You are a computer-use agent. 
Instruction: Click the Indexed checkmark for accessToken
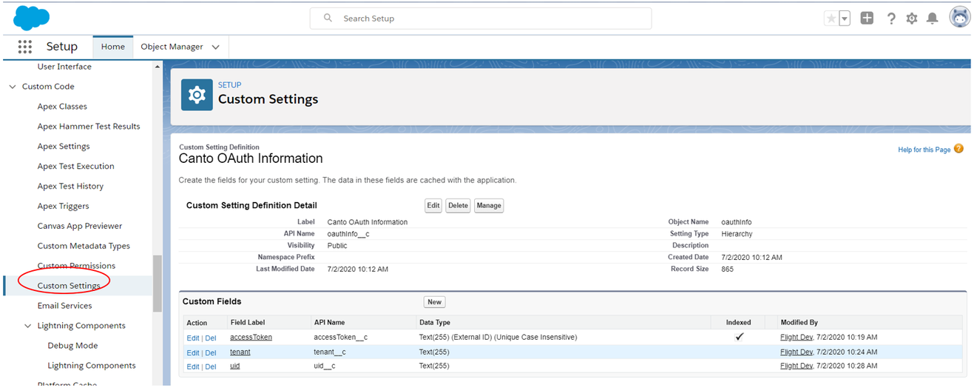click(x=739, y=336)
